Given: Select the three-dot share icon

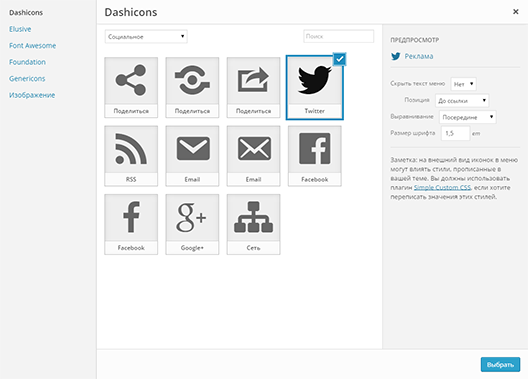Looking at the screenshot, I should click(131, 88).
